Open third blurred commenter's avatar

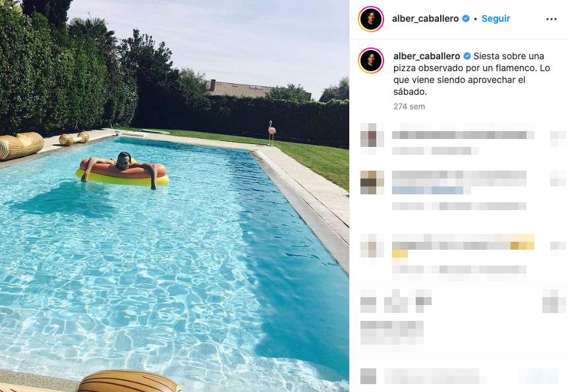tap(372, 246)
